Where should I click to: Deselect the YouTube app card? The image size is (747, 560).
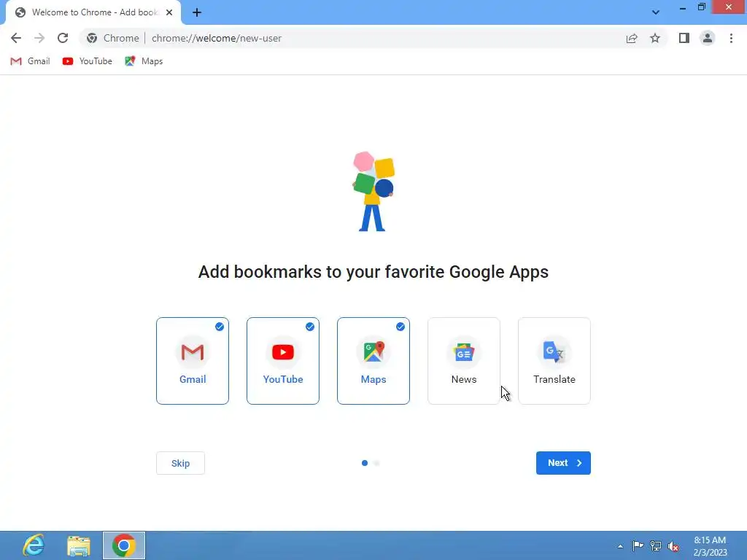click(x=283, y=361)
